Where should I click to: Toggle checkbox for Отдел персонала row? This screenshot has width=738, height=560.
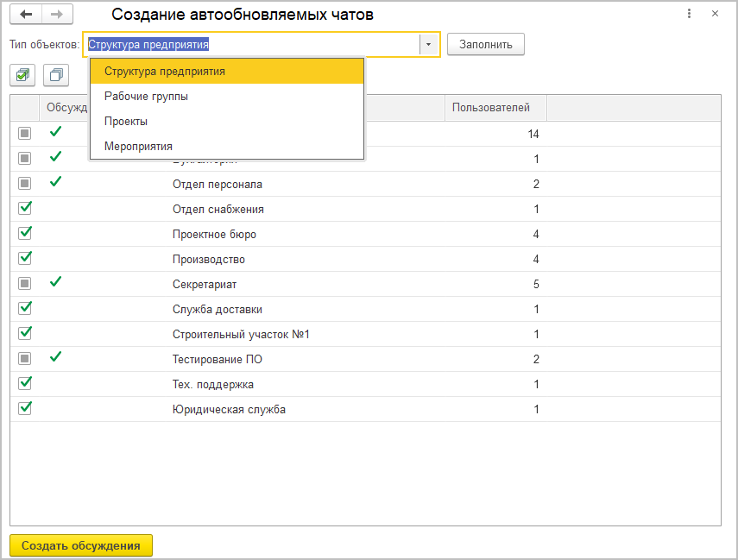(x=24, y=183)
